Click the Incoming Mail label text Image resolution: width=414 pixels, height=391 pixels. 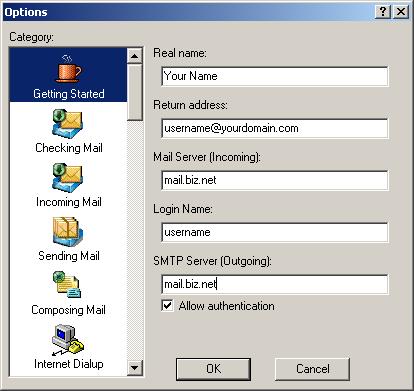pyautogui.click(x=69, y=202)
